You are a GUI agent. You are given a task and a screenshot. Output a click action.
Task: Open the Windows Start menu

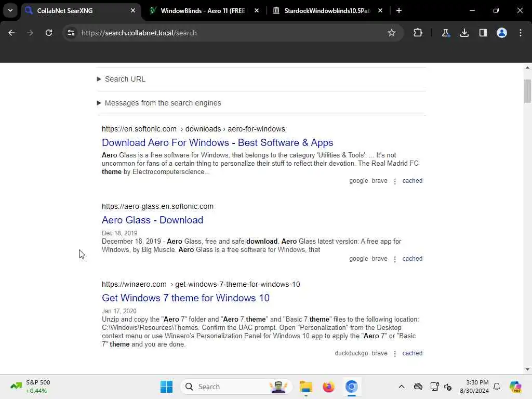(166, 387)
